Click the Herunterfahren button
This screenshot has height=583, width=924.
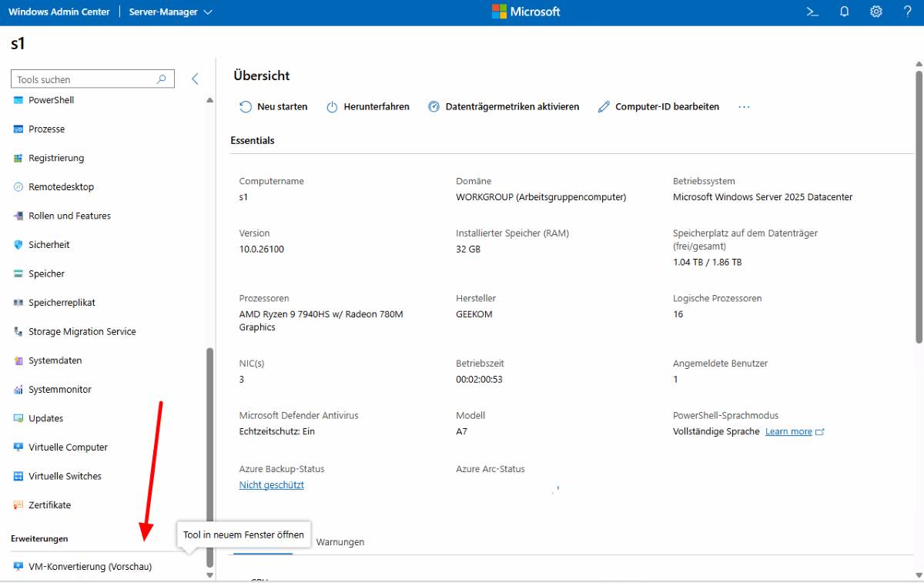tap(368, 107)
